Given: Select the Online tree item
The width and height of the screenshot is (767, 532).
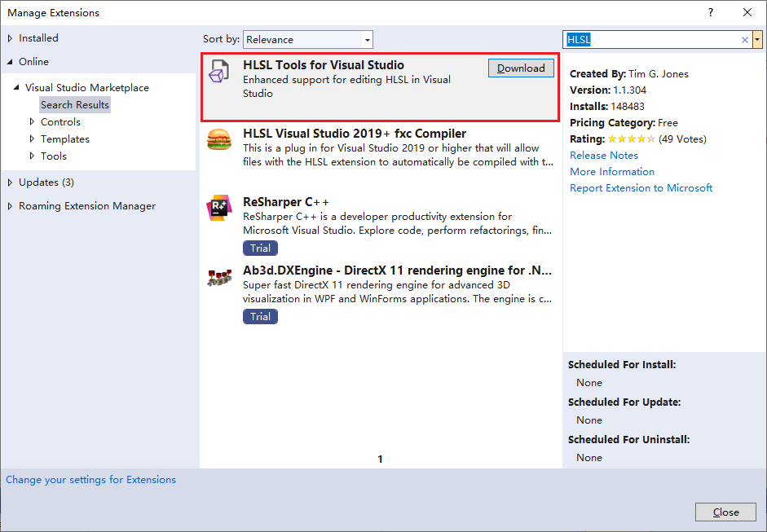Looking at the screenshot, I should click(x=33, y=62).
